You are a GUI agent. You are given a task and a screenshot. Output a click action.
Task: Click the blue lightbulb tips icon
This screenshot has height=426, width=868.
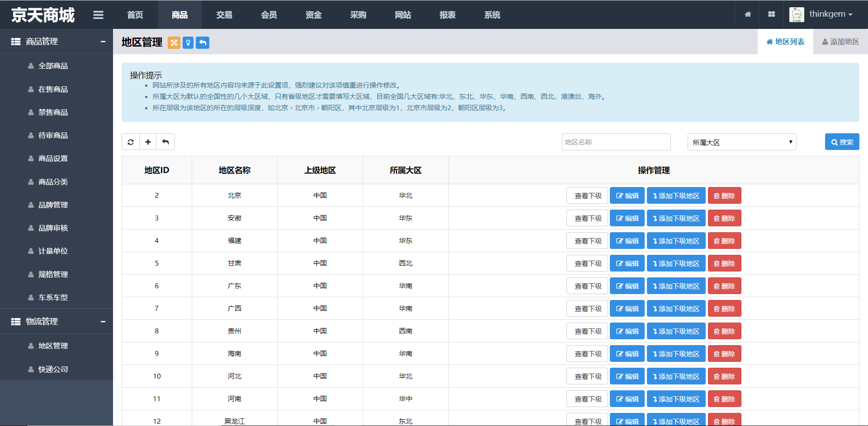(188, 42)
